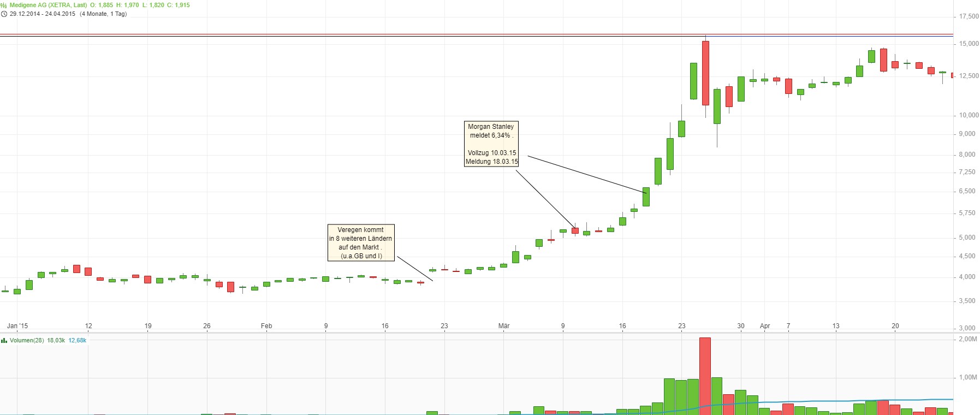Click the clock icon before the date range

coord(4,14)
